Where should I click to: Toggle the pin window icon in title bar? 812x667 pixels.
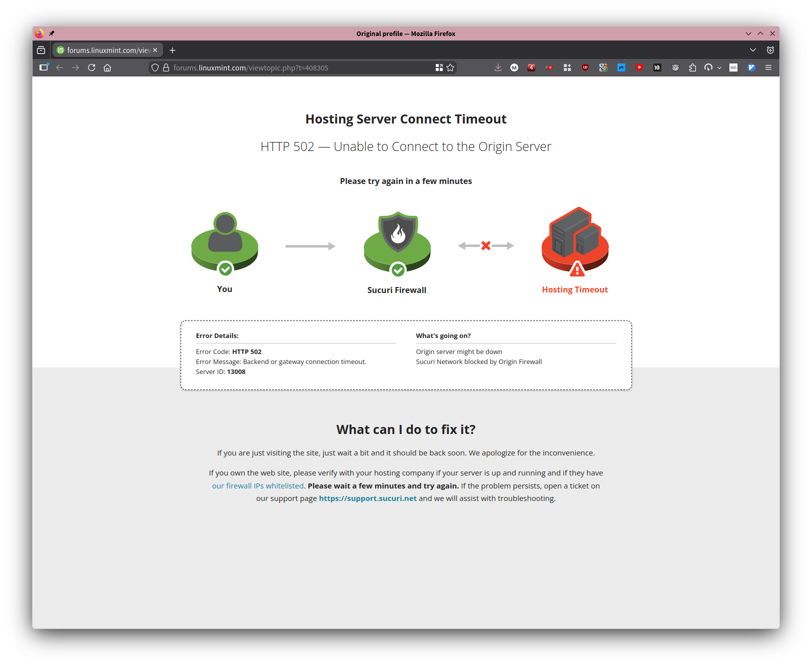pos(52,33)
